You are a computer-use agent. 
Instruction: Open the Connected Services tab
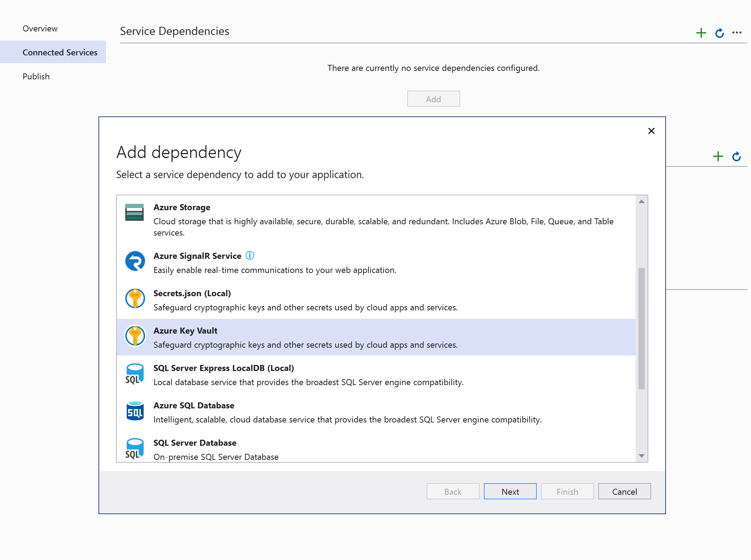(x=59, y=52)
